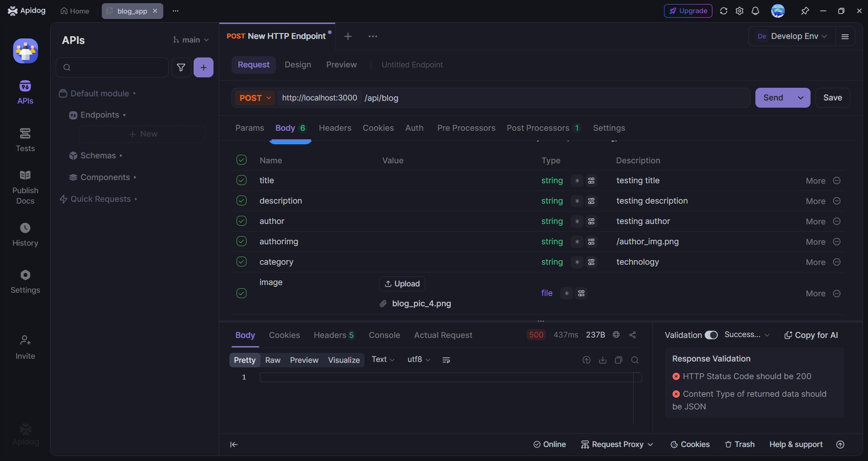
Task: Expand the utf8 encoding dropdown
Action: click(419, 360)
